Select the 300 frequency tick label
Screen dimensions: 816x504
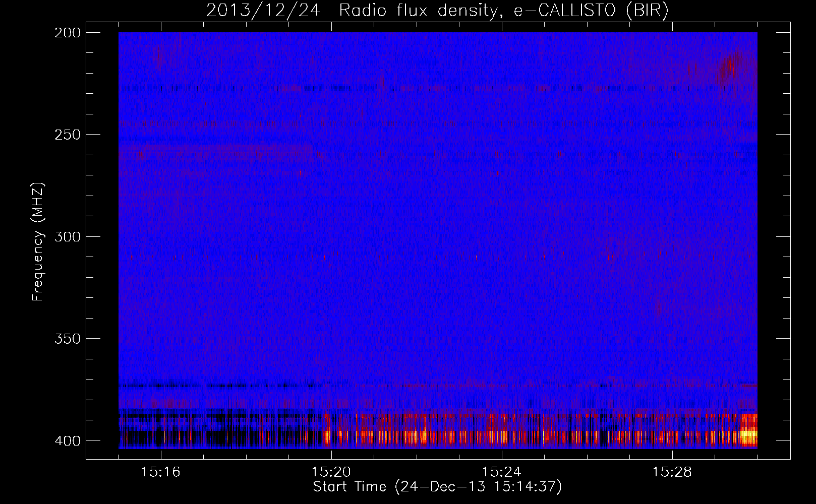click(x=67, y=236)
